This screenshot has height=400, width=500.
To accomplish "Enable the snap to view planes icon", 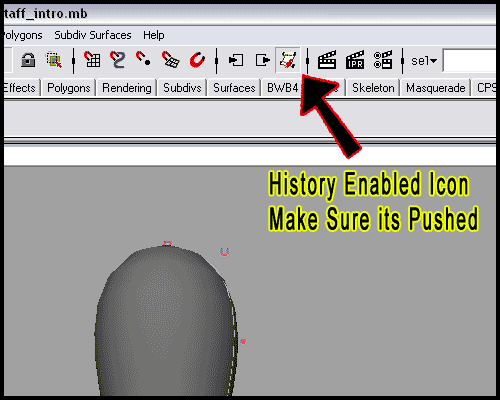I will tap(170, 60).
